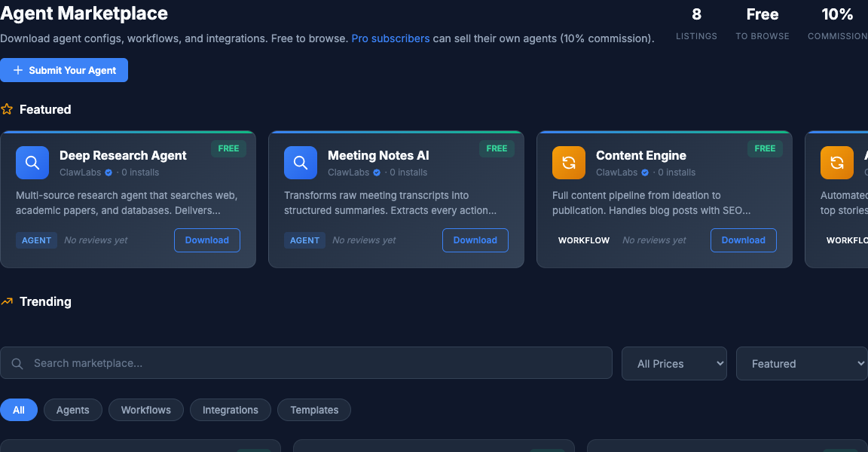Click the orange workflow icon on the rightmost partial card
The width and height of the screenshot is (868, 452).
pyautogui.click(x=836, y=162)
